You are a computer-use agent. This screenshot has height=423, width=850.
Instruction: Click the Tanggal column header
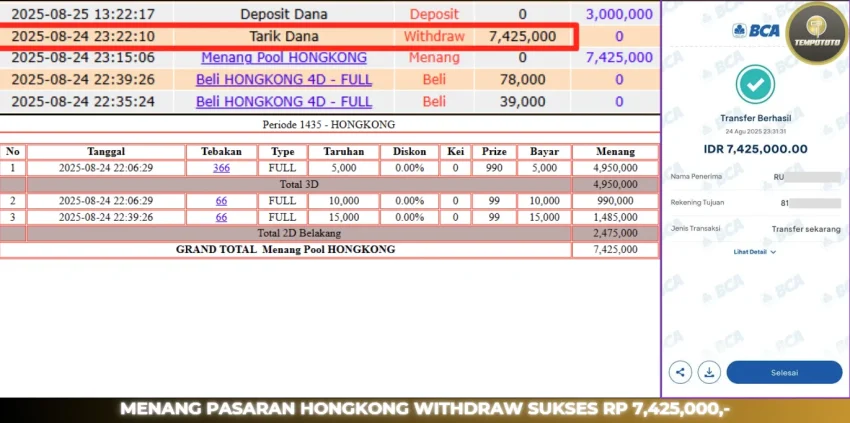[106, 152]
